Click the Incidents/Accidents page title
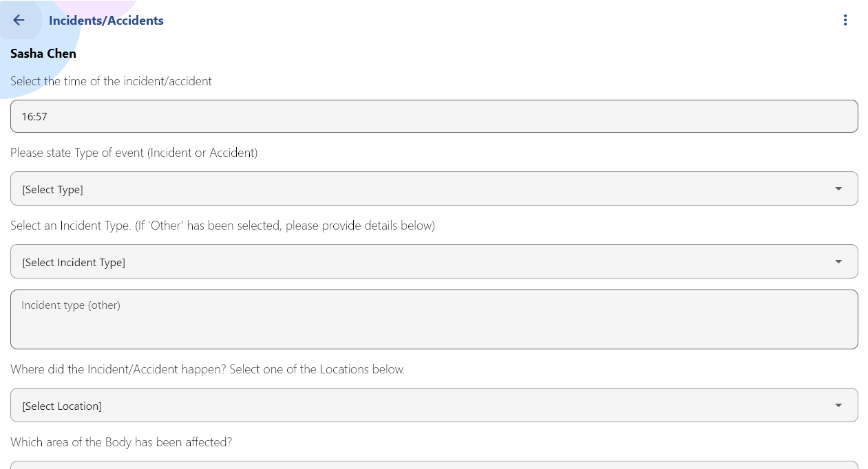 (106, 21)
